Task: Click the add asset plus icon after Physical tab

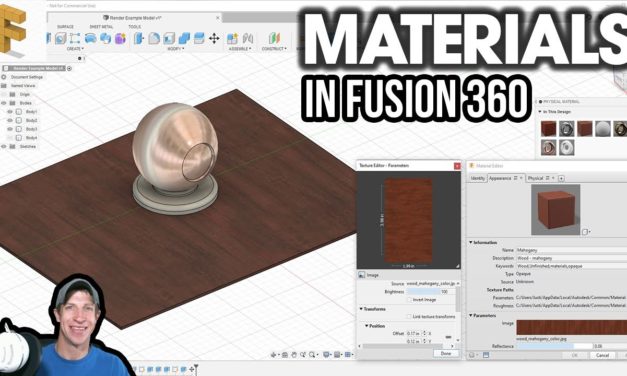Action: 561,178
